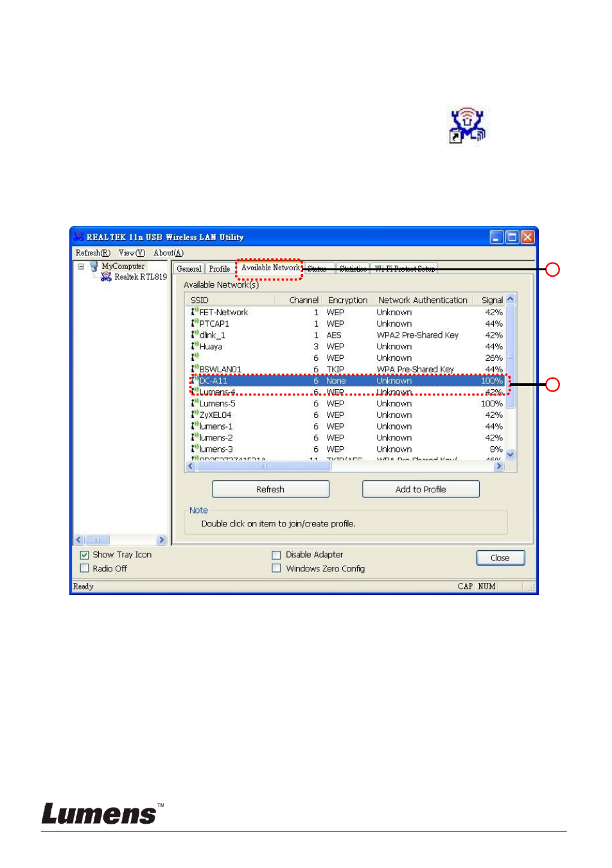Screen dimensions: 612x868
Task: Select the Realtek RTL819 tree label
Action: 141,277
